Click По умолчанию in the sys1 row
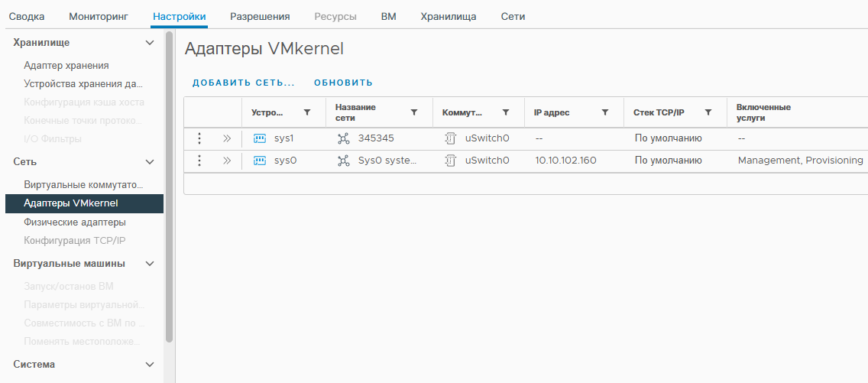Image resolution: width=868 pixels, height=383 pixels. [x=668, y=138]
